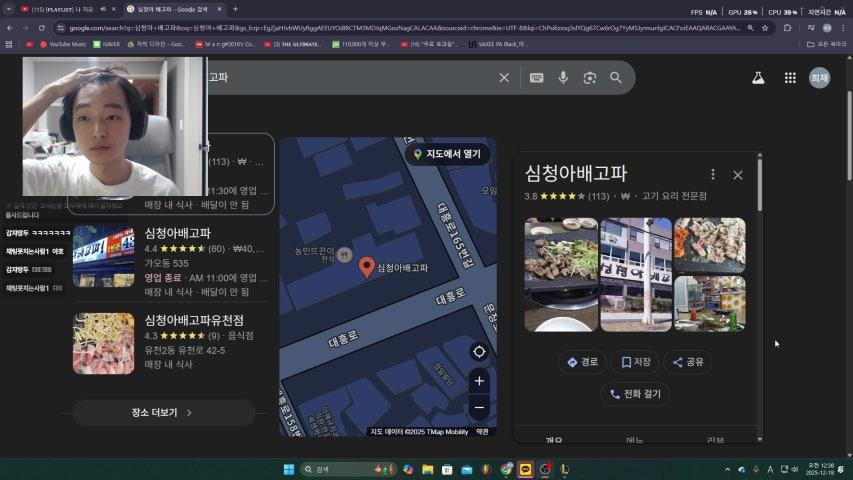Screen dimensions: 853x480
Task: Open the 모든 북마크 folder
Action: coord(826,44)
